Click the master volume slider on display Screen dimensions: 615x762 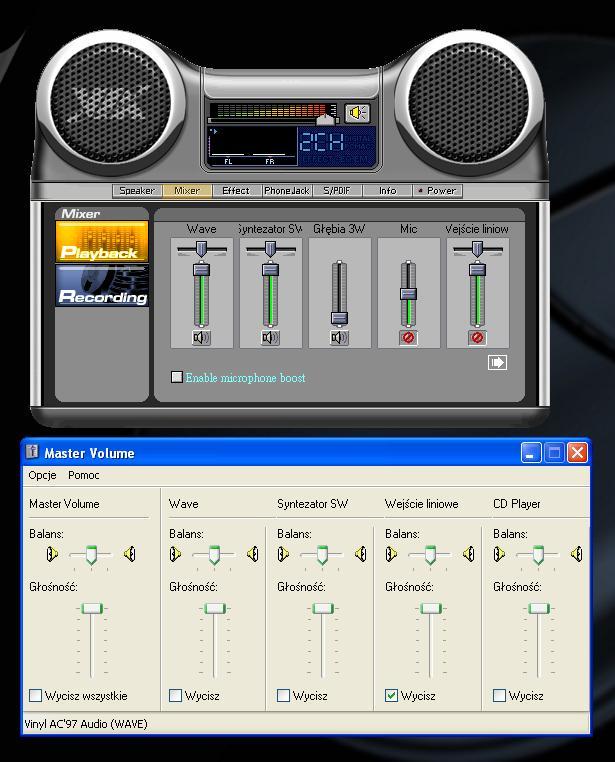coord(327,118)
